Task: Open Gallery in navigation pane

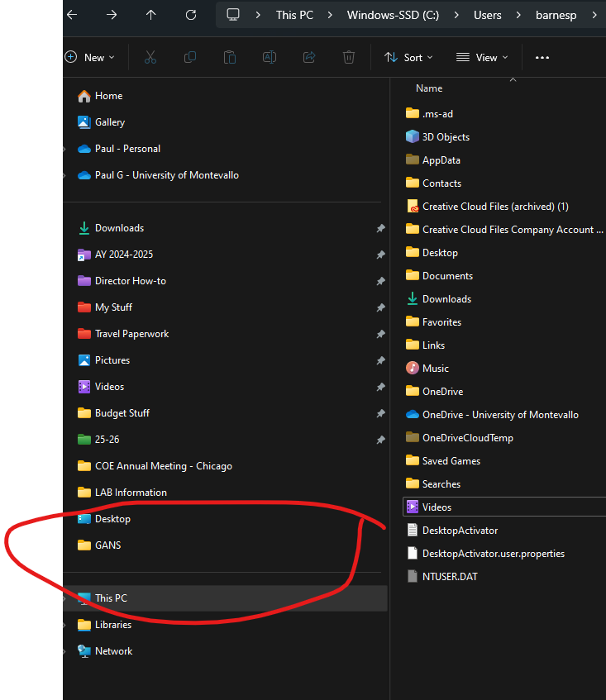Action: (x=101, y=121)
